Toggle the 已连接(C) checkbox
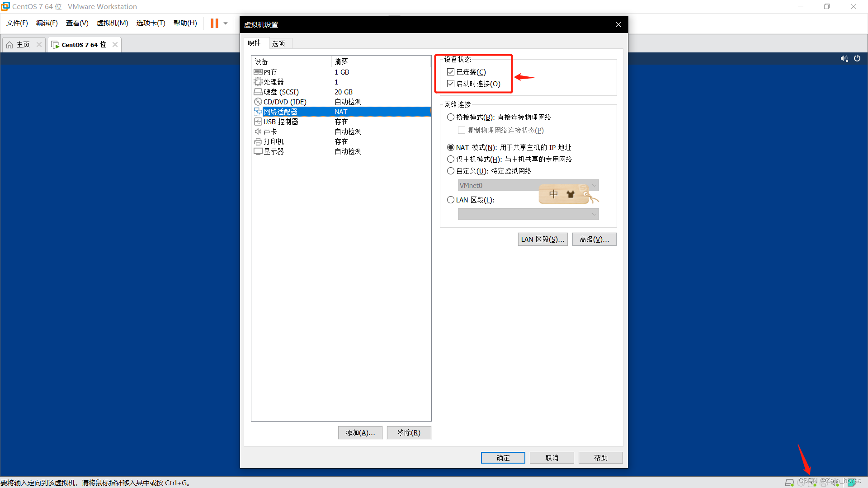This screenshot has height=488, width=868. point(451,72)
